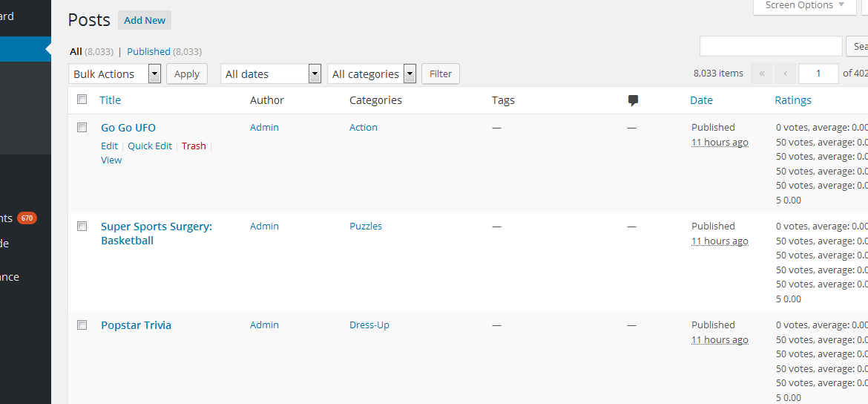Click the previous page arrow button
Screen dimensions: 868x404
785,74
